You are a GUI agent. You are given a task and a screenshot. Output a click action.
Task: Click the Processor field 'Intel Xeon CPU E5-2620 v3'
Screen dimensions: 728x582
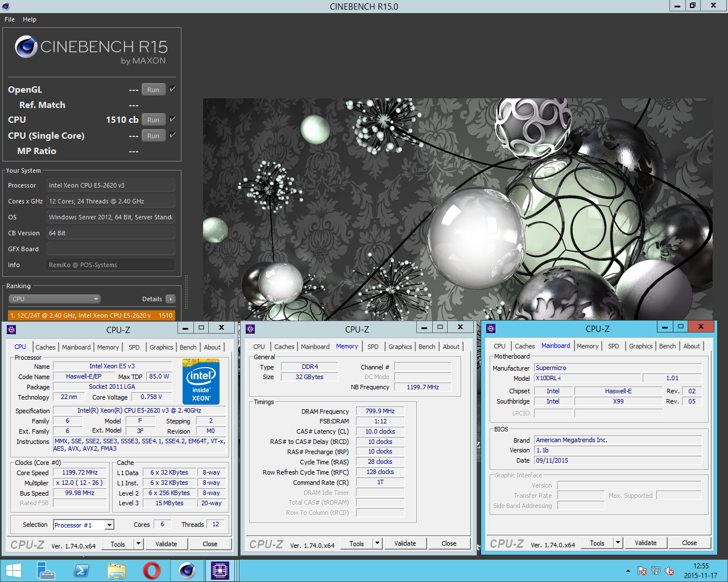tap(110, 185)
